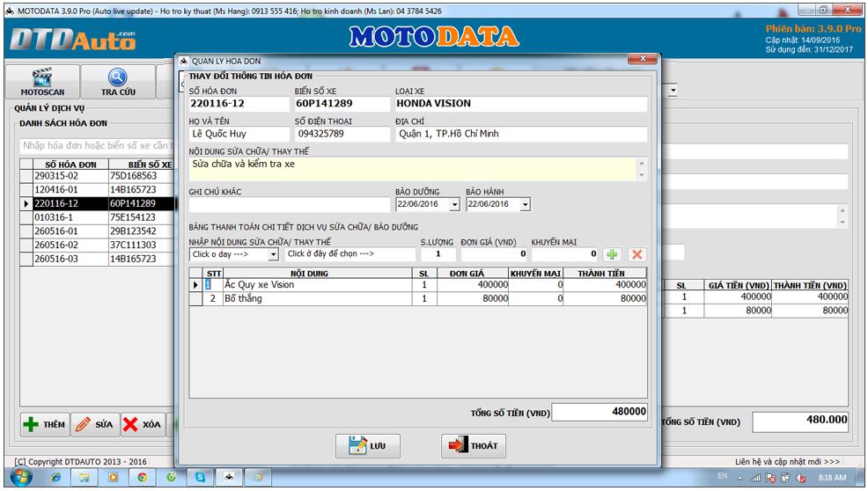Viewport: 868px width, 491px height.
Task: Click MOTODATA motorcycle taskbar icon
Action: click(x=229, y=477)
